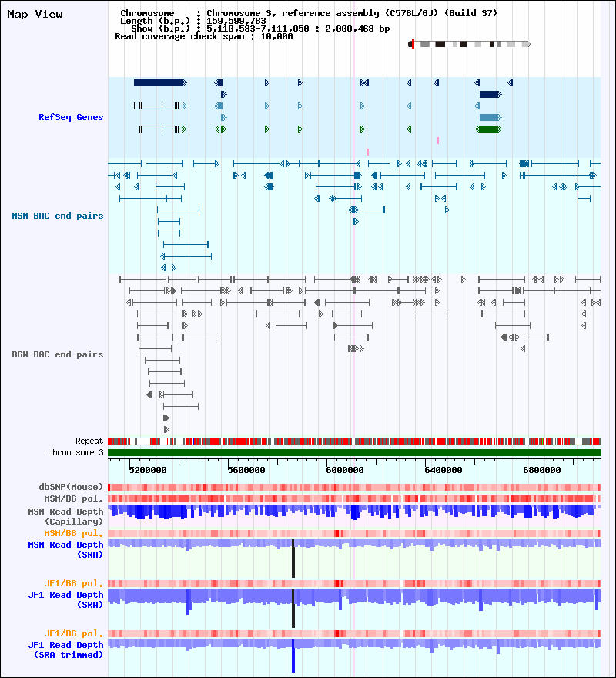Click the green exon-structured gene at far left
This screenshot has height=678, width=616.
162,129
